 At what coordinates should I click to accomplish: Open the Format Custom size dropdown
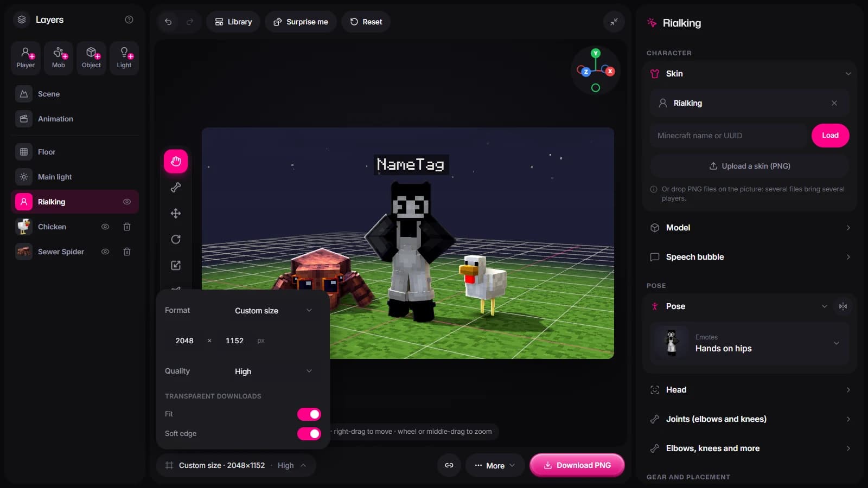tap(273, 311)
